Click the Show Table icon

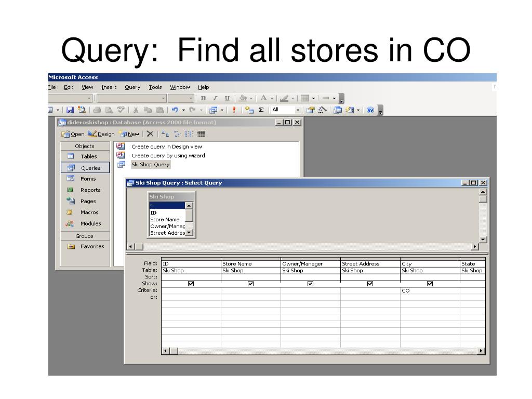coord(249,110)
